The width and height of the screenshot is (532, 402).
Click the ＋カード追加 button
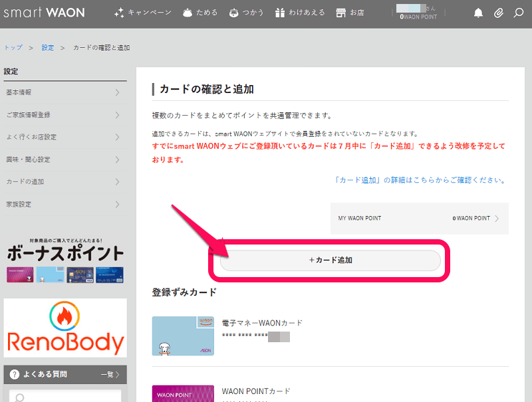331,260
